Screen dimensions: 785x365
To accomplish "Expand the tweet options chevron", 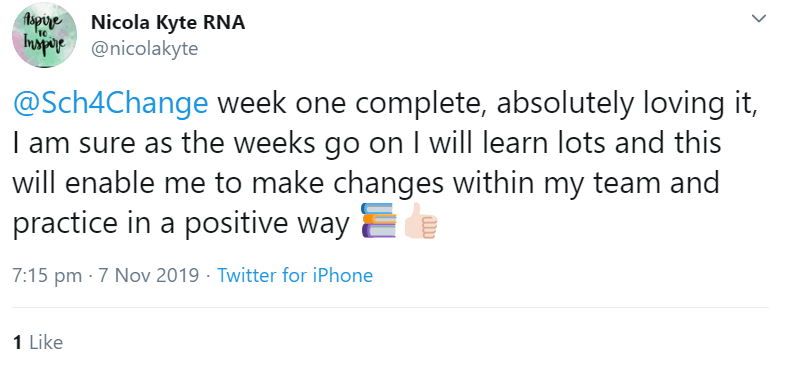I will pyautogui.click(x=759, y=19).
